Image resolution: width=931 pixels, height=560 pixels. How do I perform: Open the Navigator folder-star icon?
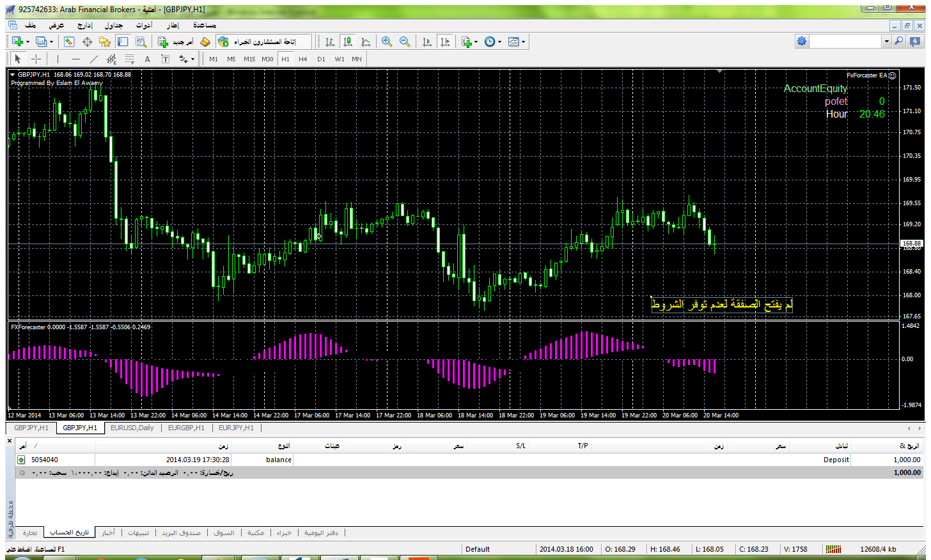point(105,42)
